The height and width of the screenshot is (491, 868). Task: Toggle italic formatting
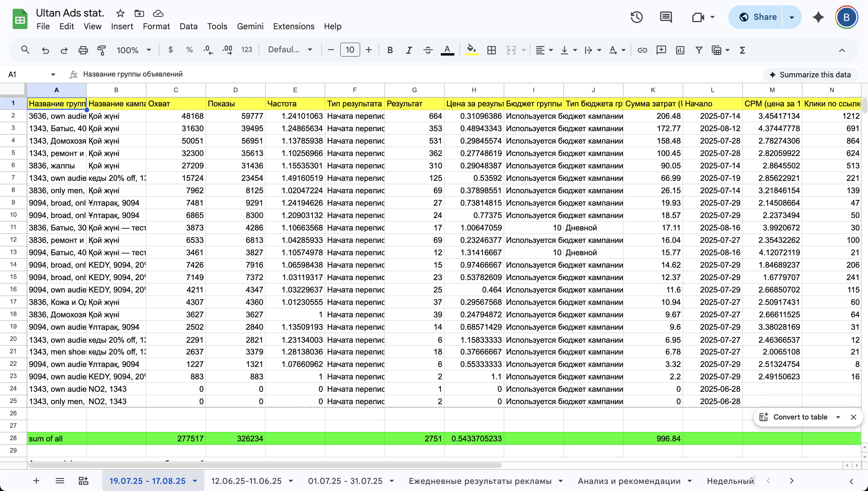click(x=409, y=50)
